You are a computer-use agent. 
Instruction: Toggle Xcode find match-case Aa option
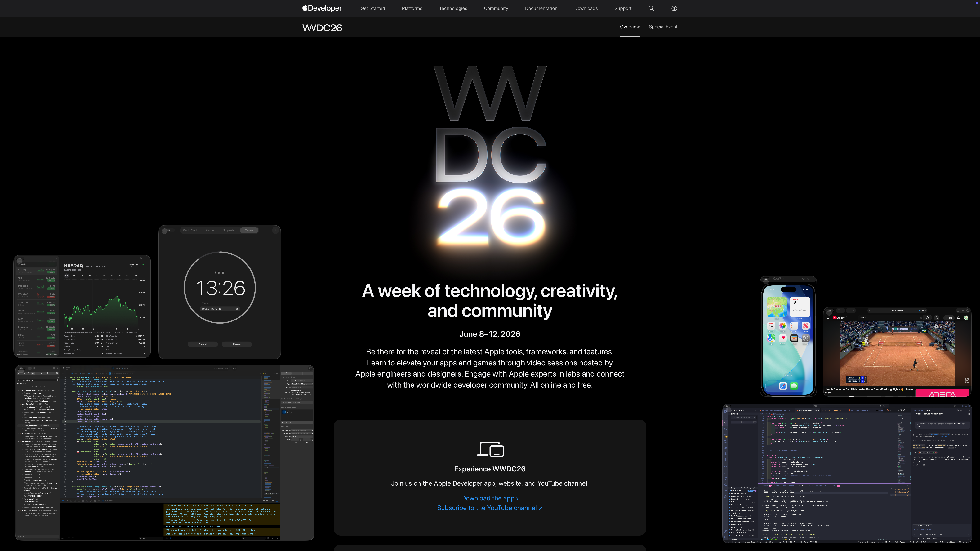pos(57,377)
